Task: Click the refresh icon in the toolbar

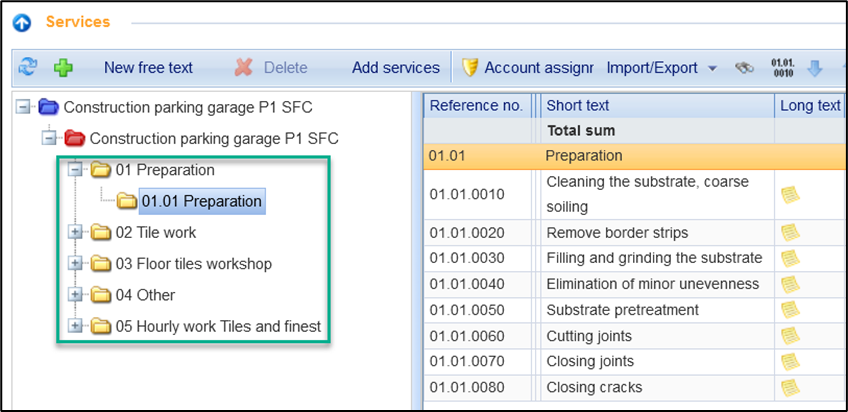Action: click(x=28, y=68)
